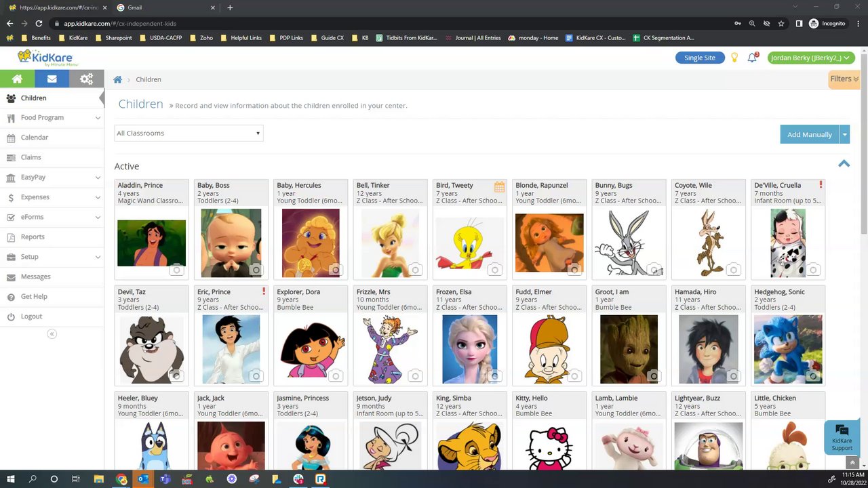Click the browser address bar

point(393,23)
